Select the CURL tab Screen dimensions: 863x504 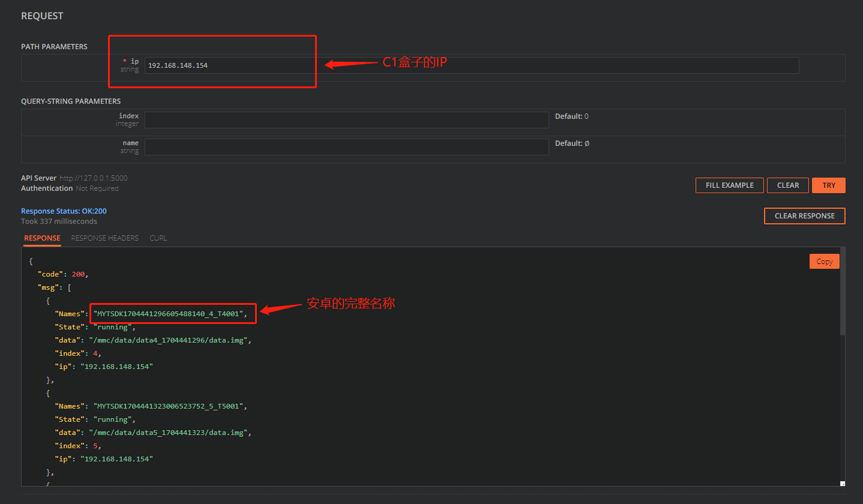[x=158, y=238]
